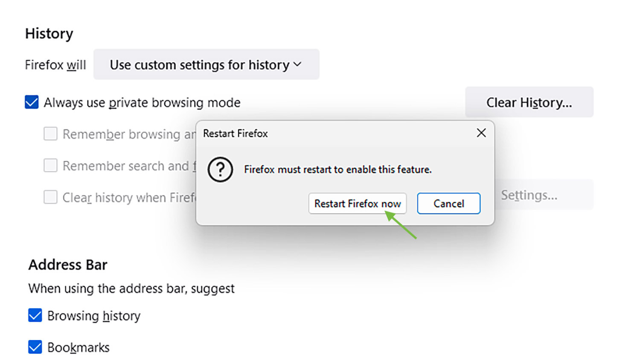Viewport: 640px width, 364px height.
Task: Click 'When using the address bar, suggest' text
Action: click(x=131, y=289)
